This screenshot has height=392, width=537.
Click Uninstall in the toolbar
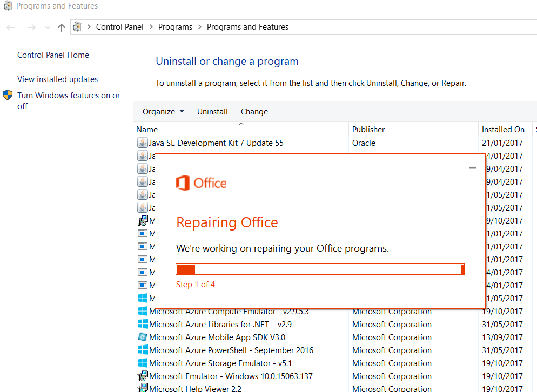212,112
